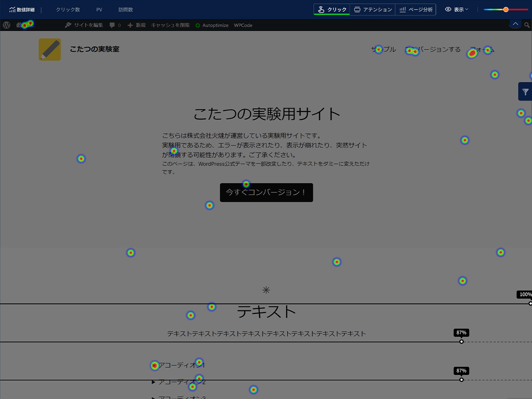The height and width of the screenshot is (399, 532).
Task: Expand the アコーディオン2 section
Action: [x=179, y=382]
